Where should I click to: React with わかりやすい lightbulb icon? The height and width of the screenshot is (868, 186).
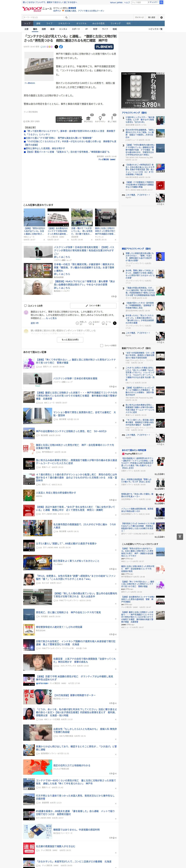click(x=100, y=118)
